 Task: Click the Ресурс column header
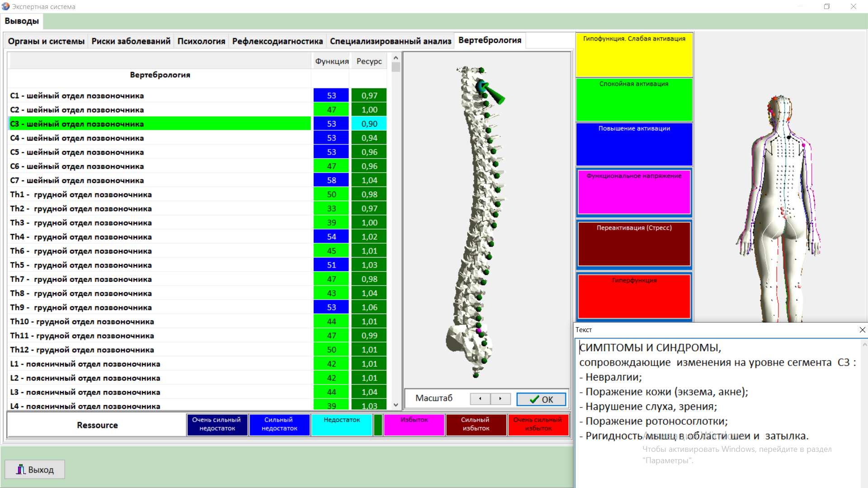pos(369,61)
